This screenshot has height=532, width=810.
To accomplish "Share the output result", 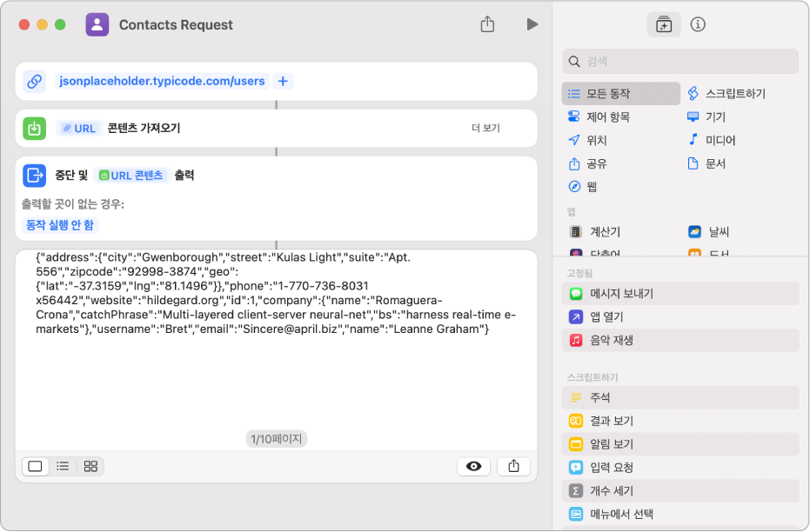I will point(513,467).
